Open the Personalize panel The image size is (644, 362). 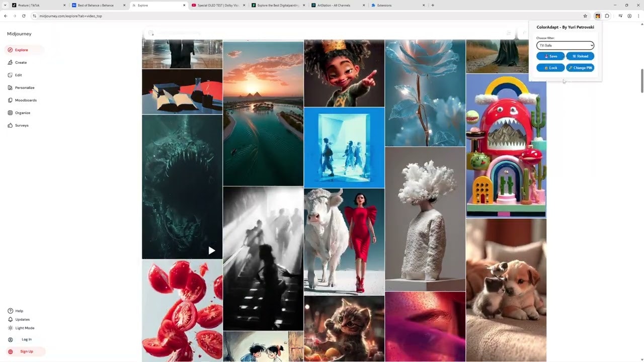point(11,87)
